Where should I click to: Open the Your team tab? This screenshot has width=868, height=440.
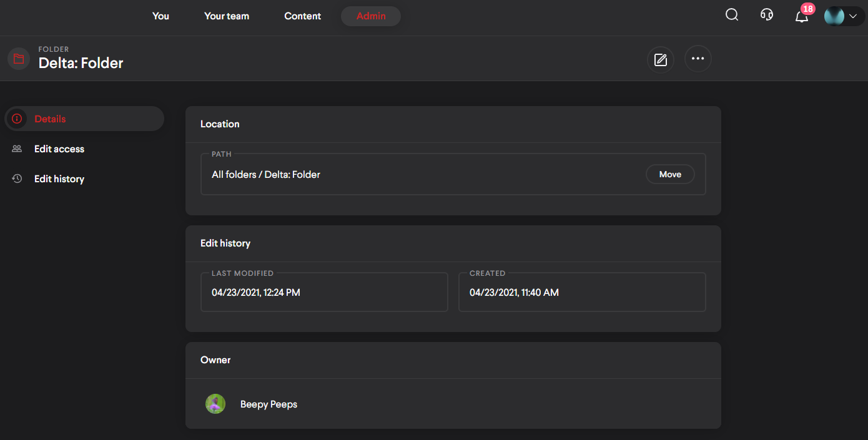pos(227,16)
